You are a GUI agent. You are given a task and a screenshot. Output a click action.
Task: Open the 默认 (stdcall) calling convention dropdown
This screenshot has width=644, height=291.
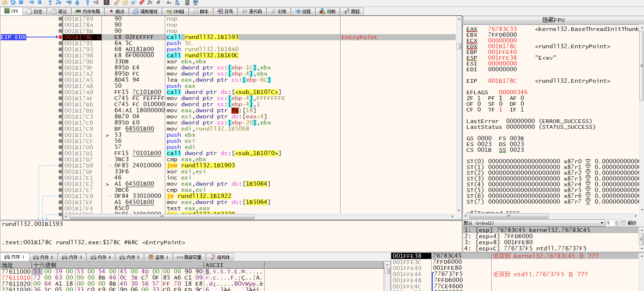(533, 223)
